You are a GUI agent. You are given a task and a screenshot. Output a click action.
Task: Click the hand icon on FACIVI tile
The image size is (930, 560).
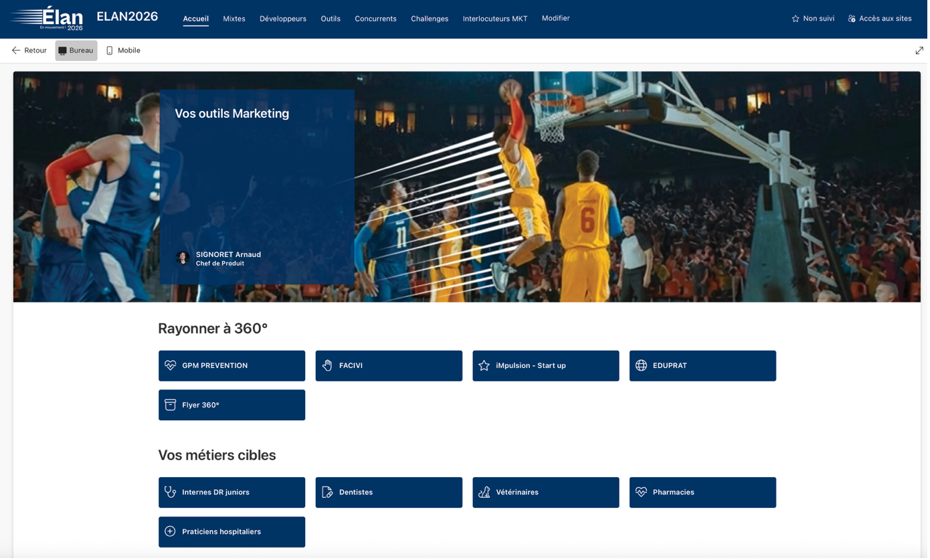pos(327,365)
